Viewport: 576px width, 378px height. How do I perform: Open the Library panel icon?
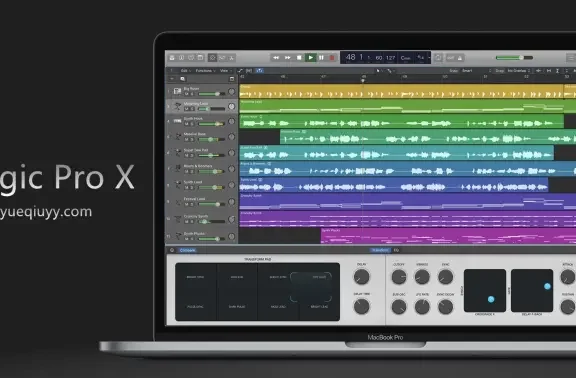click(x=172, y=58)
